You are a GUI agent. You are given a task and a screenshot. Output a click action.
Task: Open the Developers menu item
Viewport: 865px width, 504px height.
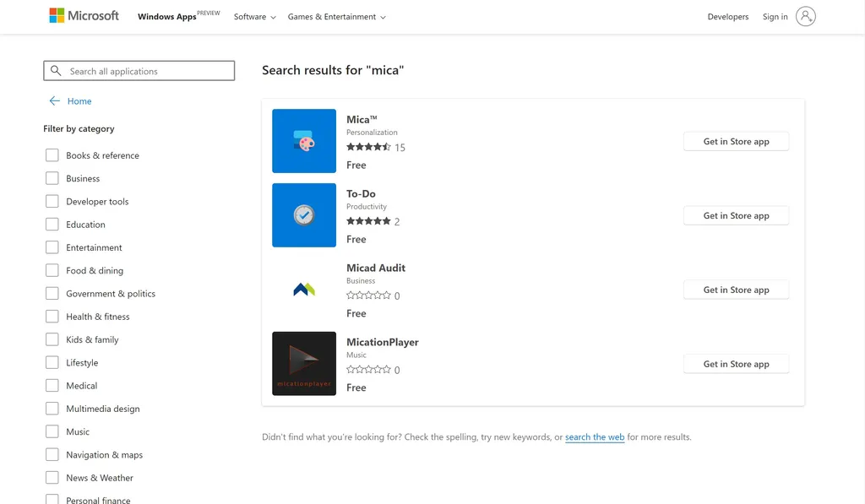[x=727, y=17]
